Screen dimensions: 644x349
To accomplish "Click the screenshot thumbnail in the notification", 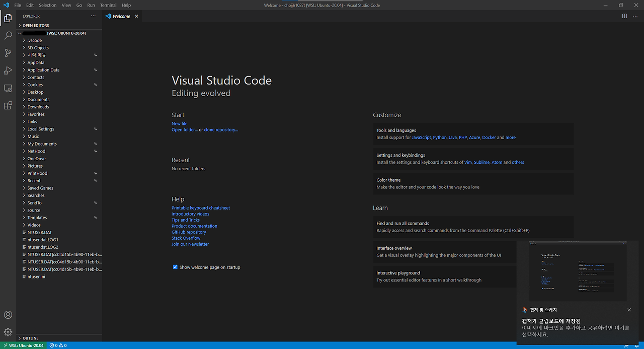I will pyautogui.click(x=578, y=271).
